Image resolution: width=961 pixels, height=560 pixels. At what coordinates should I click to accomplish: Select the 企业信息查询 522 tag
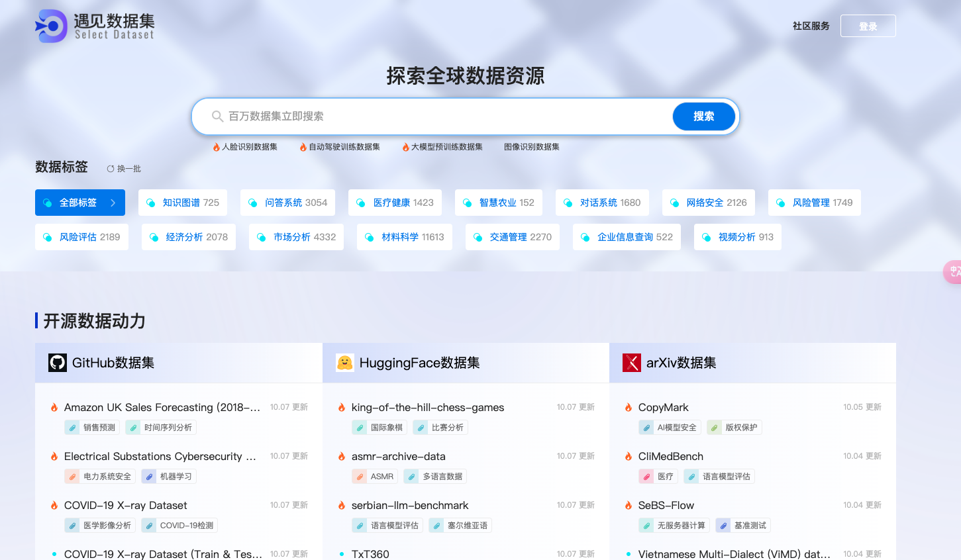click(627, 237)
